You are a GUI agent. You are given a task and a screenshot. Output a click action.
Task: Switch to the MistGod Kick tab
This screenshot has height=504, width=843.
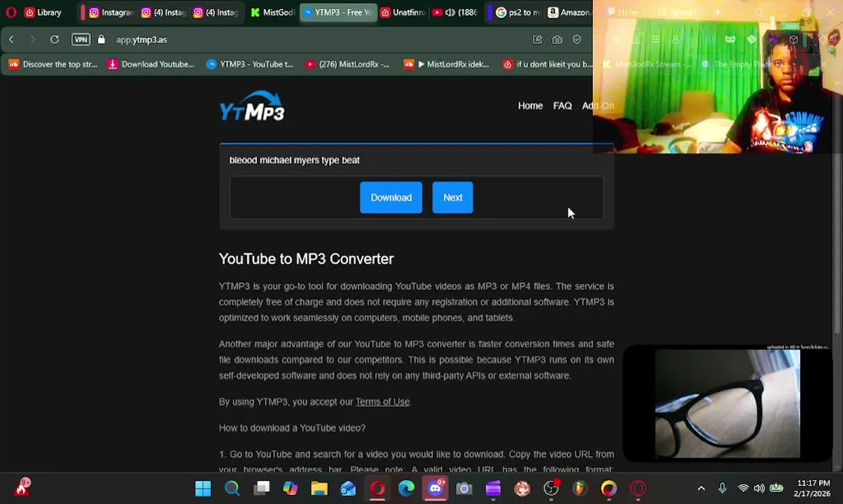pyautogui.click(x=272, y=13)
